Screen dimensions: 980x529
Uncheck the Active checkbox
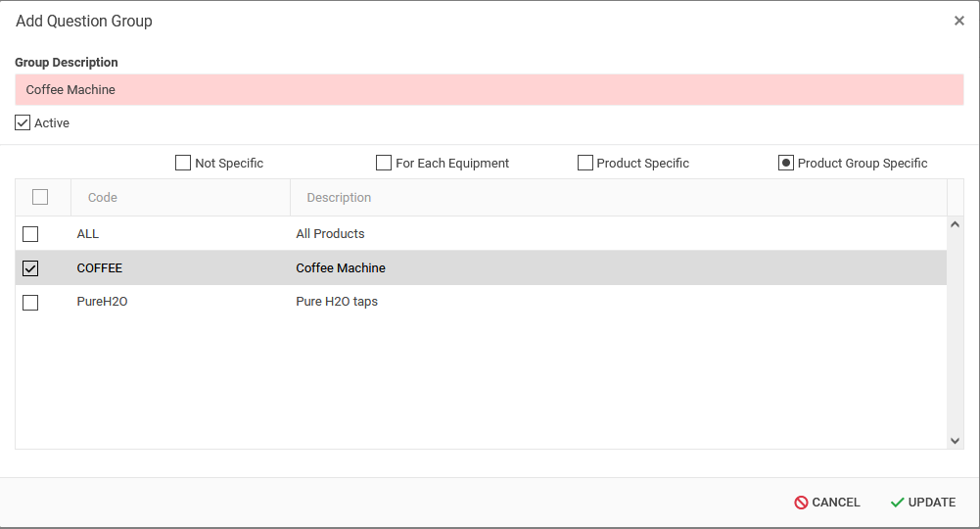coord(23,123)
